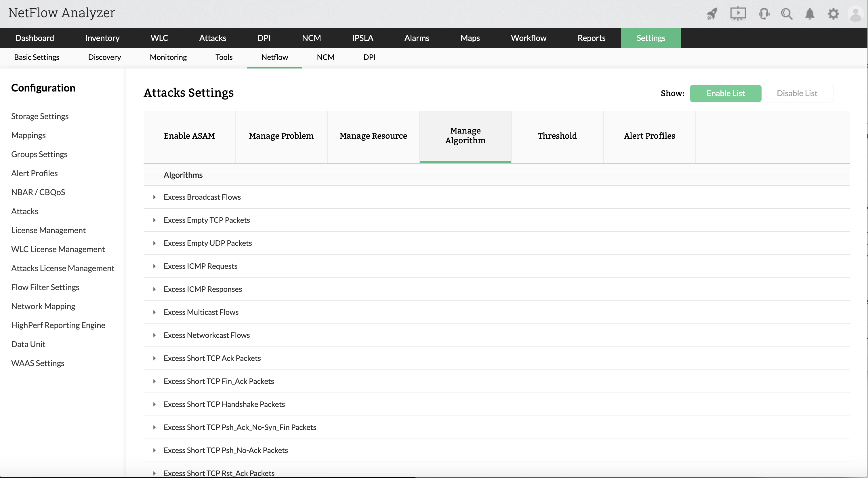This screenshot has height=478, width=868.
Task: Go to the Alarms menu
Action: click(417, 38)
